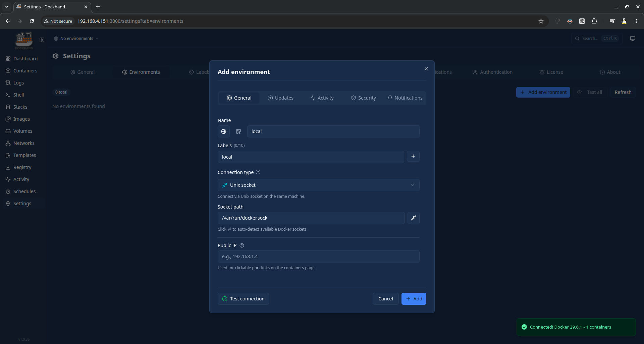
Task: Switch to the dialog's Notifications tab
Action: [x=405, y=98]
